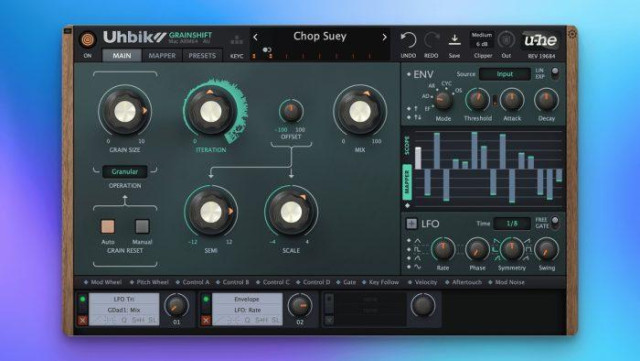Click the first white bar in mapper
Screen dimensions: 640x361
point(418,158)
